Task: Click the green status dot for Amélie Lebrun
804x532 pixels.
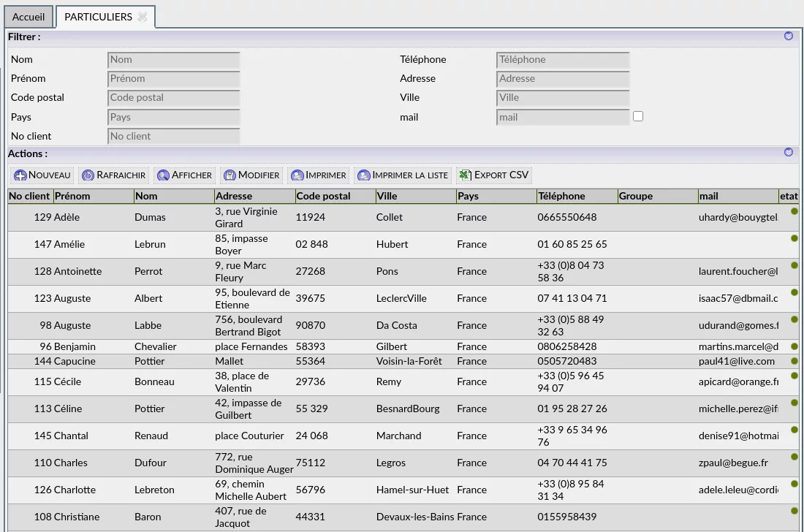Action: click(x=794, y=238)
